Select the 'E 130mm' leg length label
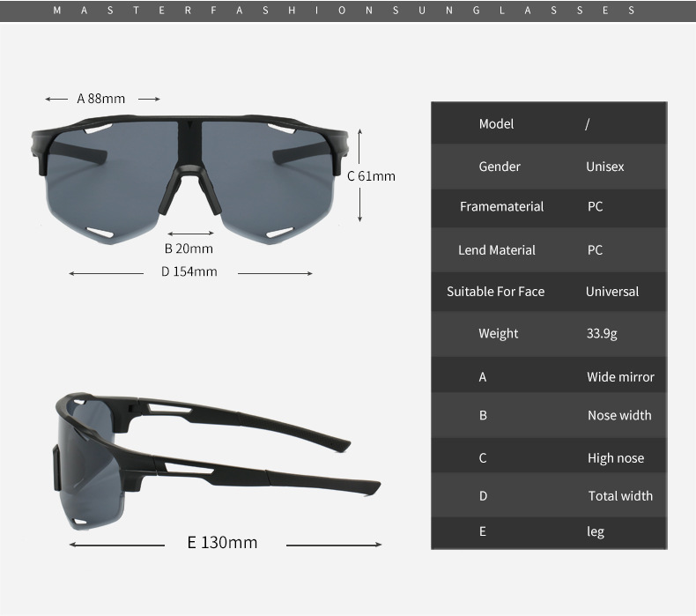 (x=222, y=542)
